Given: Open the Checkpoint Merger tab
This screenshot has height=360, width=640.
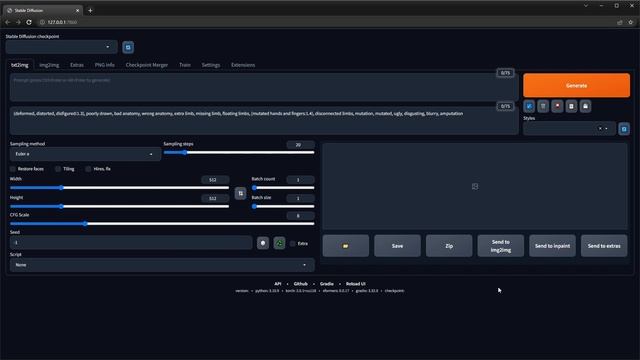Looking at the screenshot, I should click(147, 65).
